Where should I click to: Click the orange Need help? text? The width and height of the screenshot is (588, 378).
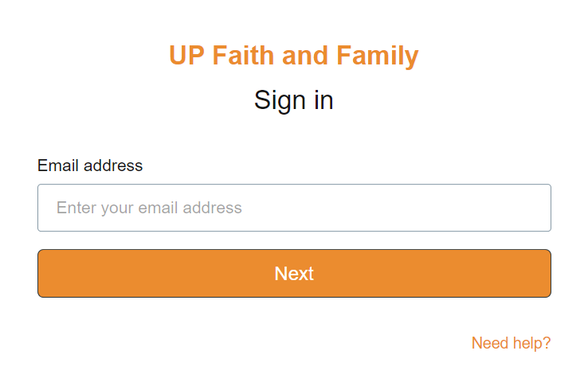pos(511,343)
